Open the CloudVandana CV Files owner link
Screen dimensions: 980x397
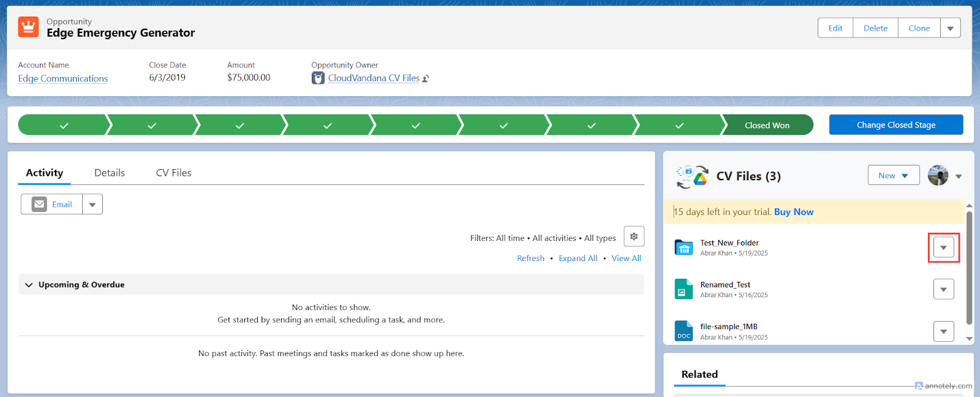point(374,78)
